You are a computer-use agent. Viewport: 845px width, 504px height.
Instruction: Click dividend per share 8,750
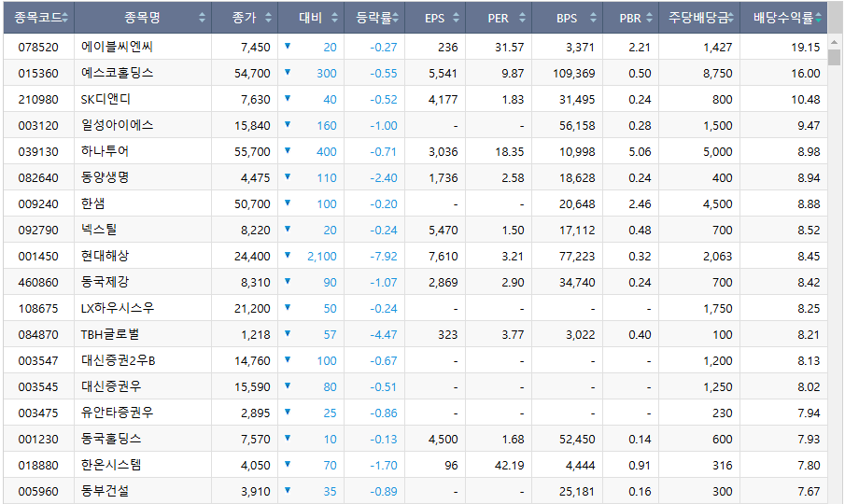click(717, 73)
